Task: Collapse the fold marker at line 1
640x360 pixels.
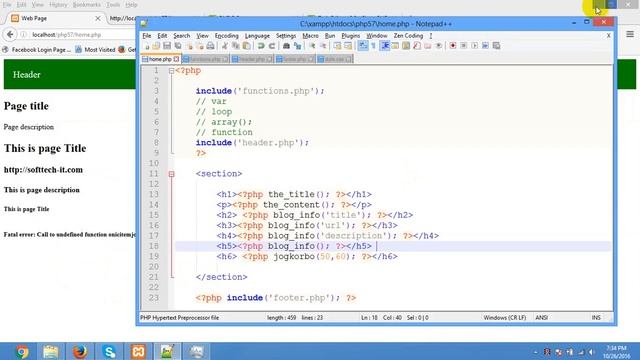Action: coord(171,71)
